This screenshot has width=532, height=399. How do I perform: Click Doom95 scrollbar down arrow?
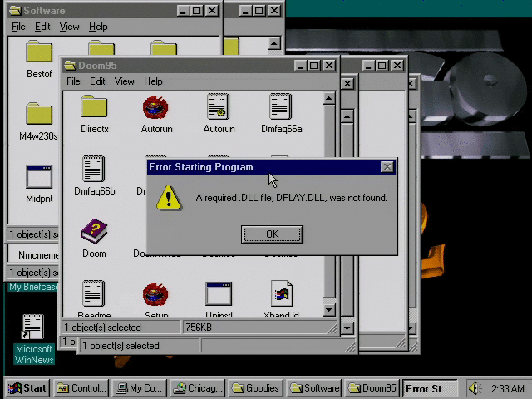pyautogui.click(x=328, y=310)
